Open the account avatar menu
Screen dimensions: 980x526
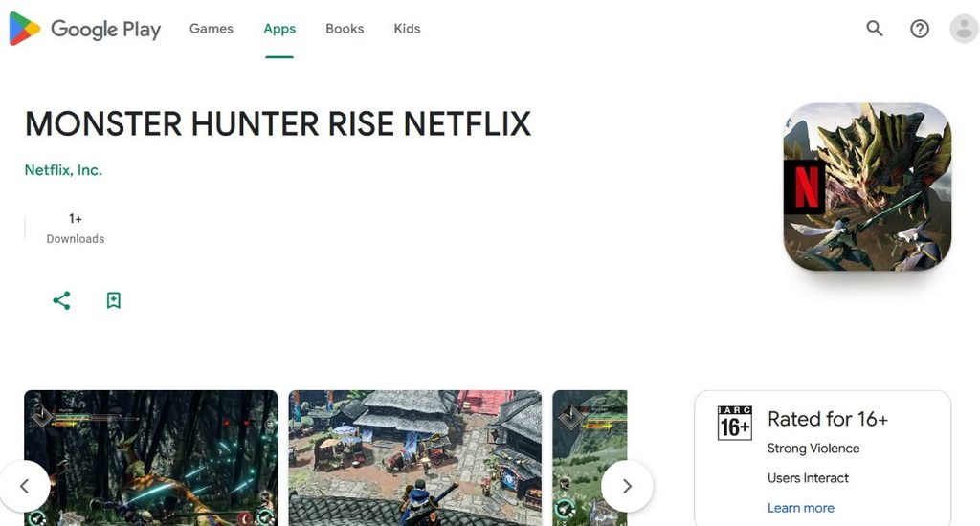point(965,28)
